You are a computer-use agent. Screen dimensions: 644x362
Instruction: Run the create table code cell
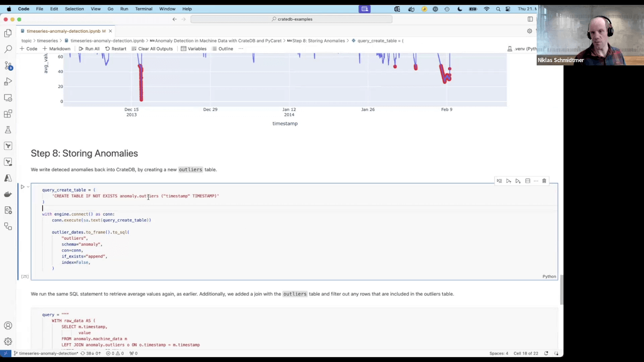click(x=23, y=187)
